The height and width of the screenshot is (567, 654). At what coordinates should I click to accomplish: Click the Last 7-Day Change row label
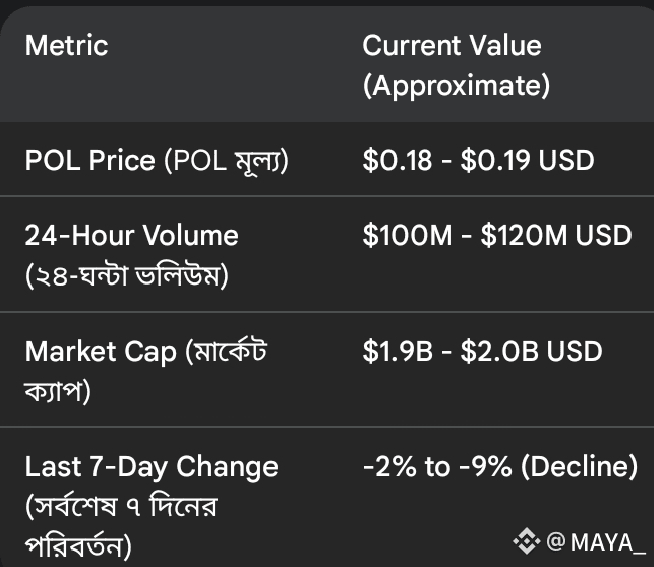coord(151,466)
